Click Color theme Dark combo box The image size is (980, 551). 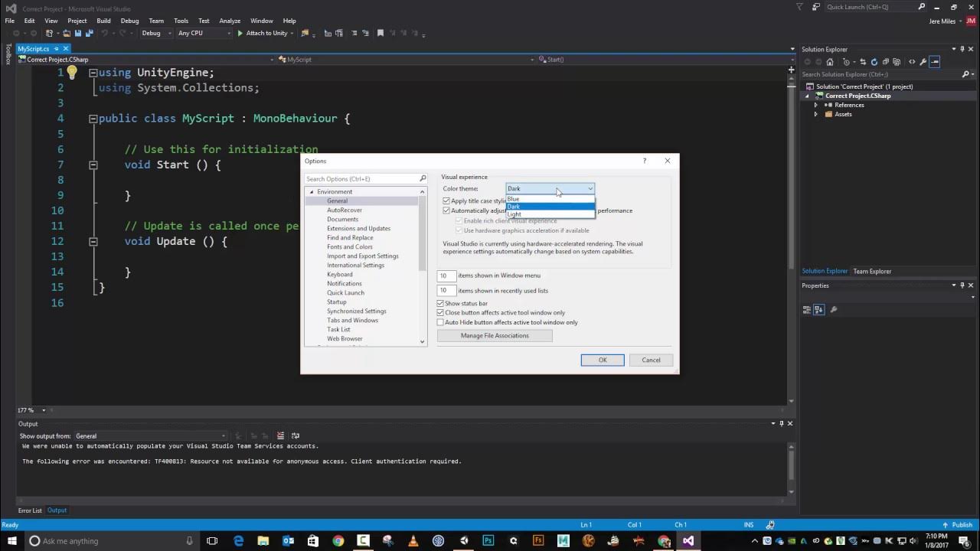click(x=550, y=188)
